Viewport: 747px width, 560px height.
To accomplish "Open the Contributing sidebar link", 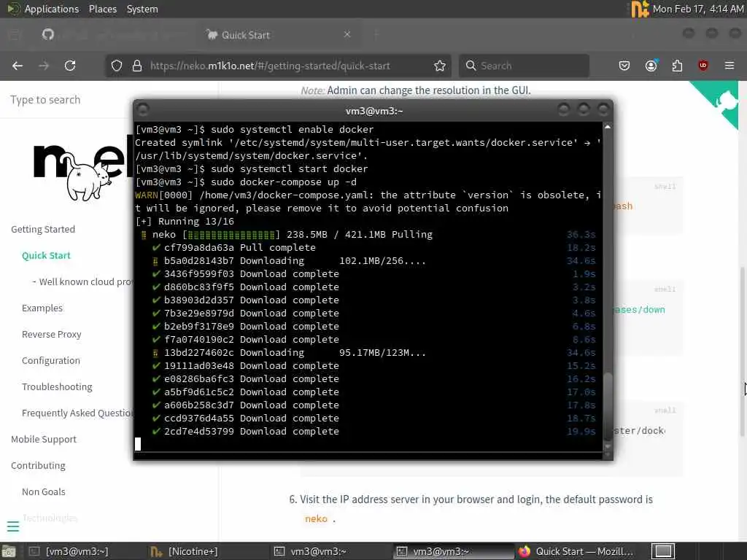I will point(38,465).
